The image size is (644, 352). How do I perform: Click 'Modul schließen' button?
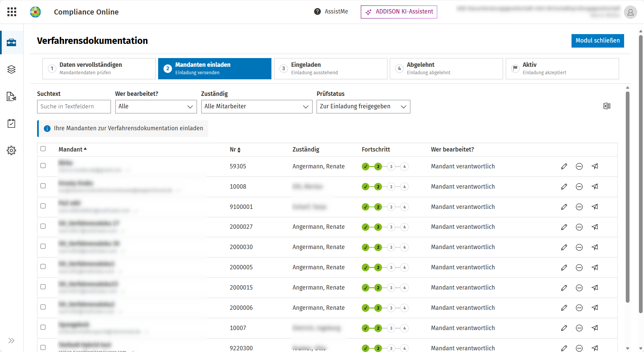click(x=598, y=40)
